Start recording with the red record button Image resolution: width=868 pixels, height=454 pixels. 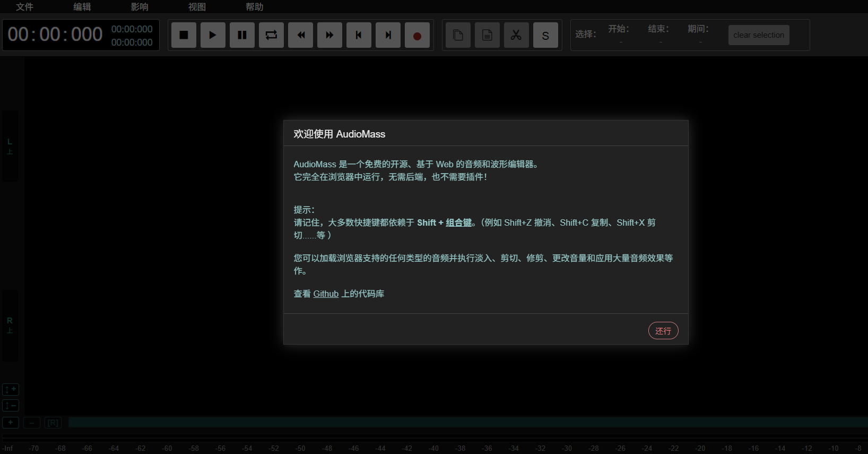click(417, 35)
